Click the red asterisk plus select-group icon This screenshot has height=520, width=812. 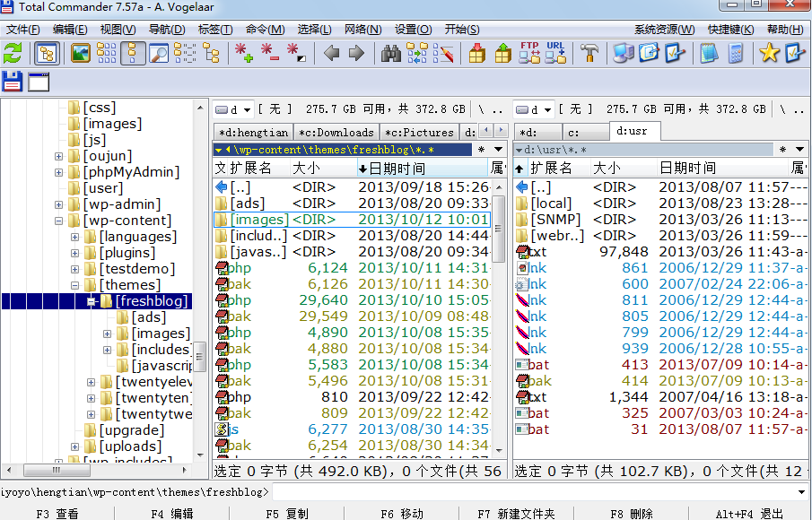click(x=243, y=53)
